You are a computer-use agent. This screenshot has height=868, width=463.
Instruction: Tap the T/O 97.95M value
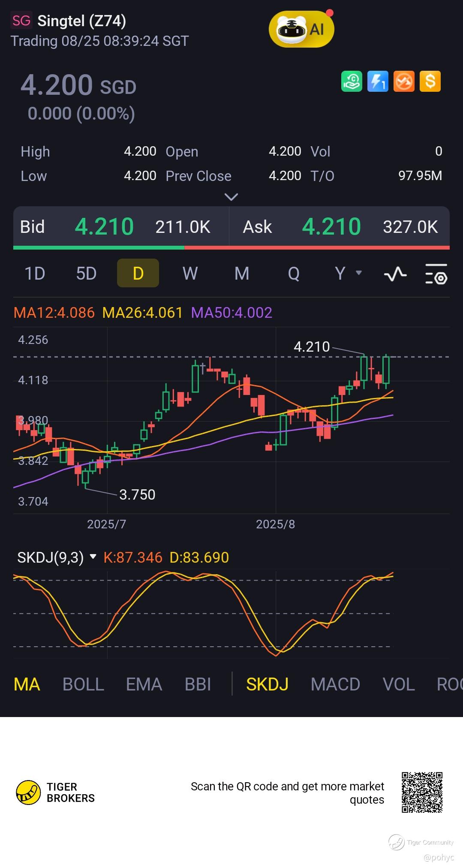(x=420, y=176)
